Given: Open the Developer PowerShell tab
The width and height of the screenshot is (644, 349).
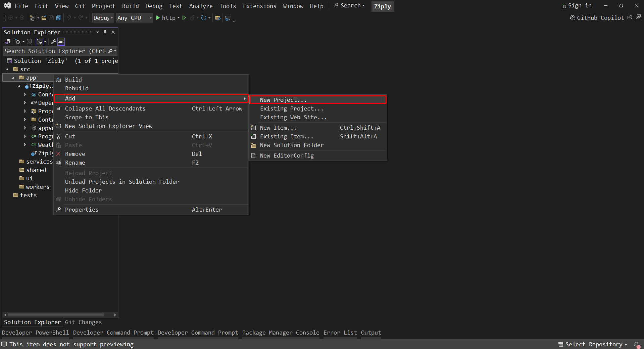Looking at the screenshot, I should point(35,333).
